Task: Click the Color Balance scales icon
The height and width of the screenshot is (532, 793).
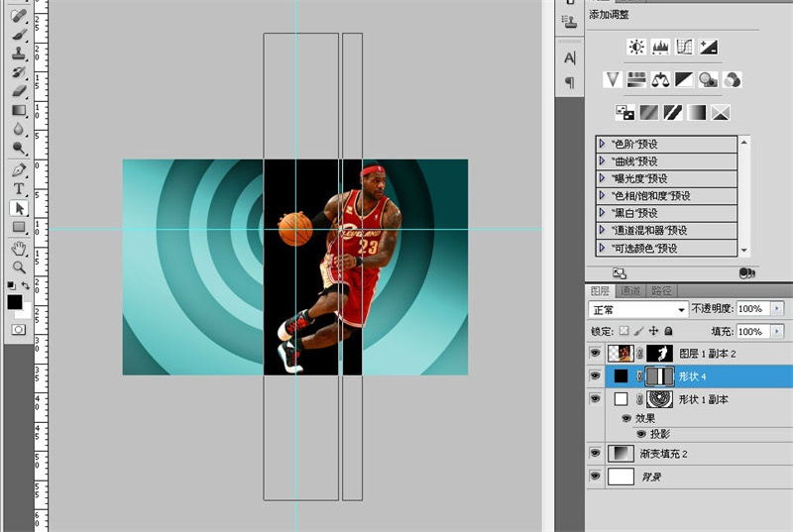Action: pos(660,79)
